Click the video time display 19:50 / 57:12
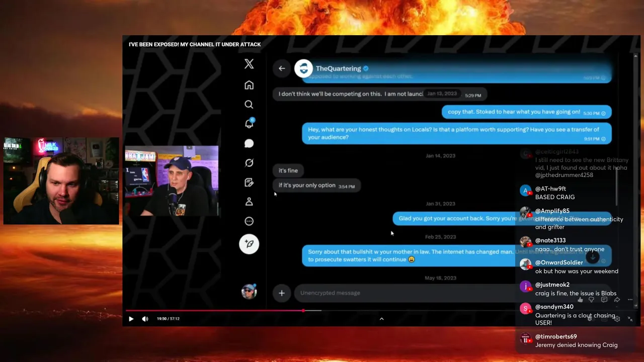 tap(168, 319)
